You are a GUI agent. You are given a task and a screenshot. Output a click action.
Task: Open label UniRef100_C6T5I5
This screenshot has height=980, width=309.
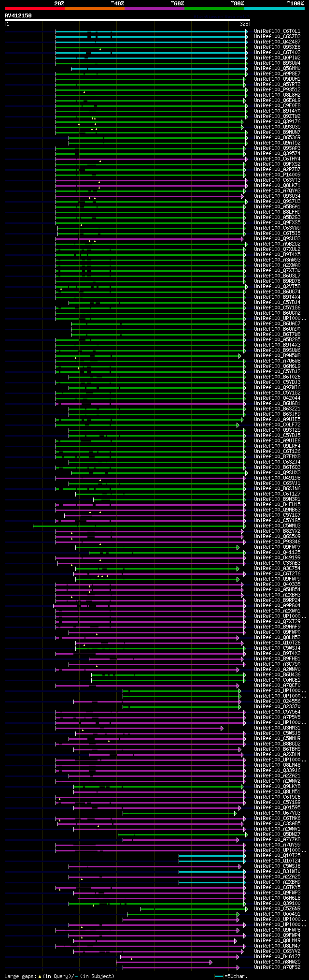(277, 234)
